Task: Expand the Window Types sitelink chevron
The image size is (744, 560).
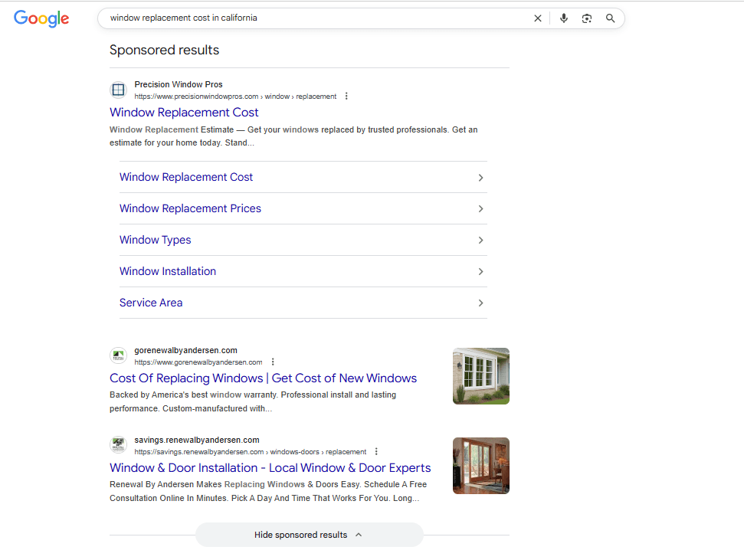Action: tap(480, 240)
